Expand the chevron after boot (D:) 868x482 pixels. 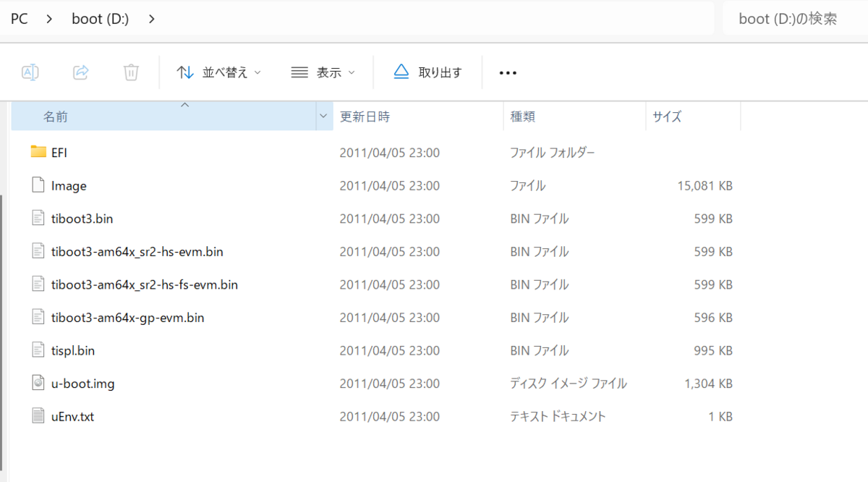pos(151,19)
